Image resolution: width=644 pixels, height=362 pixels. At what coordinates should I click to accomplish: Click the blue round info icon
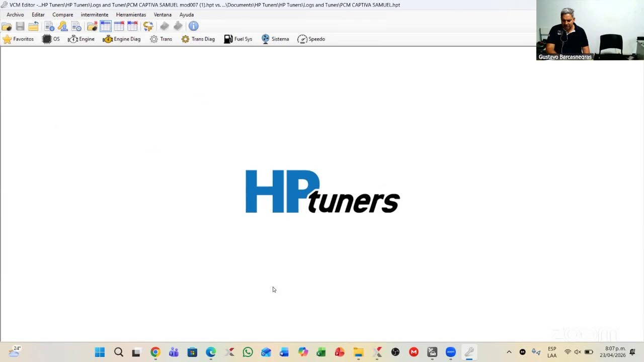click(x=194, y=26)
